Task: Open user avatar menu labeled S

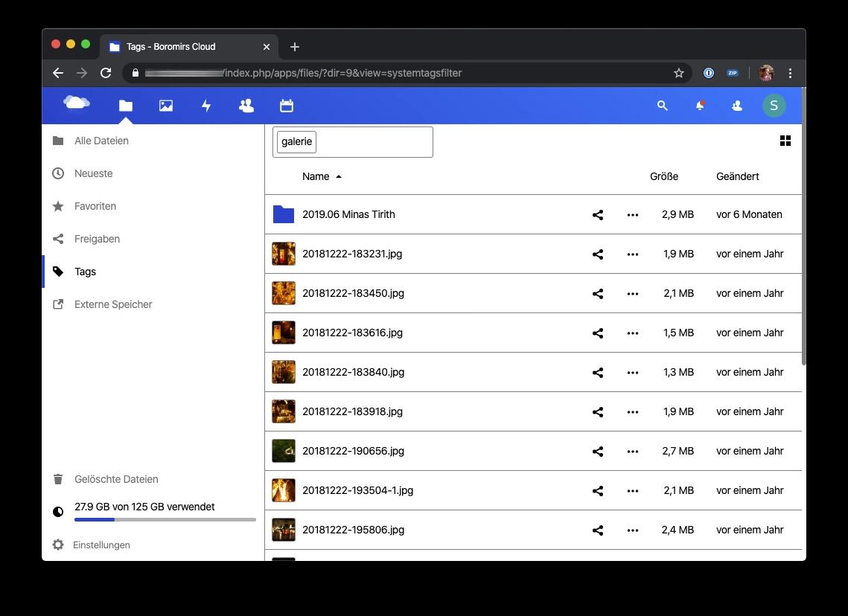Action: point(774,106)
